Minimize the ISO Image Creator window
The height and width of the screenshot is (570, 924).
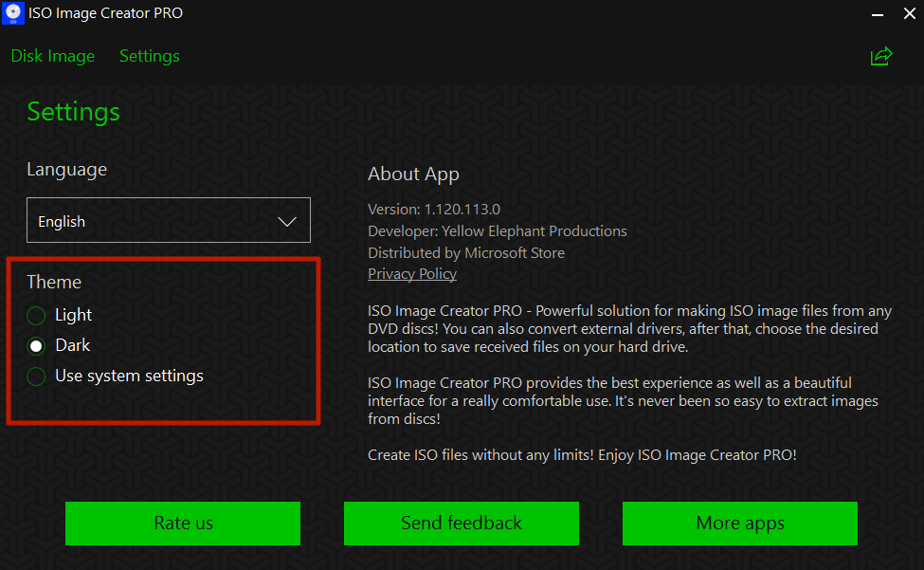[878, 13]
